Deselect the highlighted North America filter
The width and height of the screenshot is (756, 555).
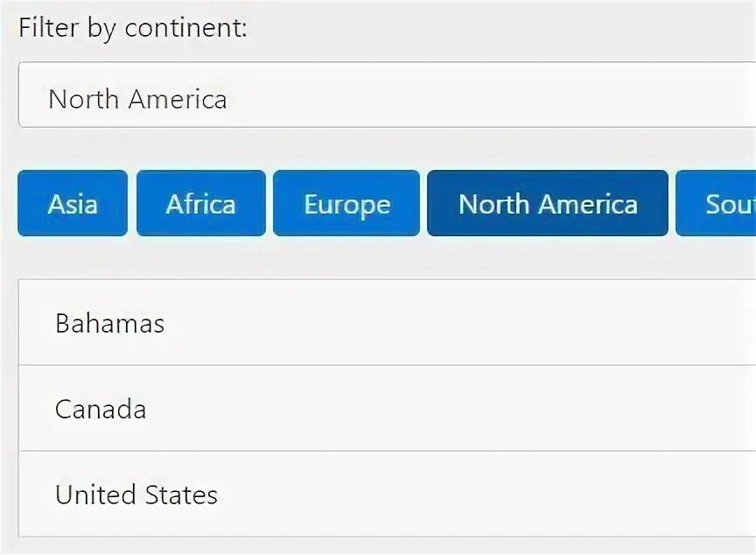[548, 203]
